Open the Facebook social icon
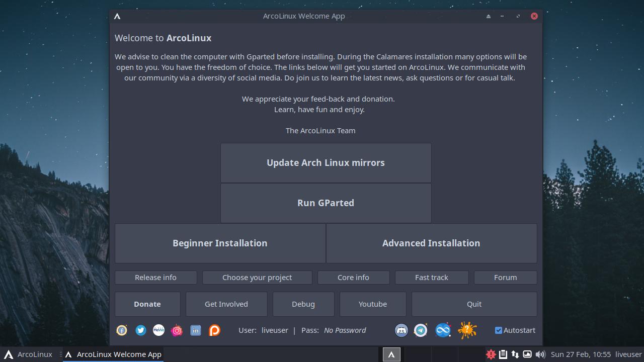 (x=122, y=330)
